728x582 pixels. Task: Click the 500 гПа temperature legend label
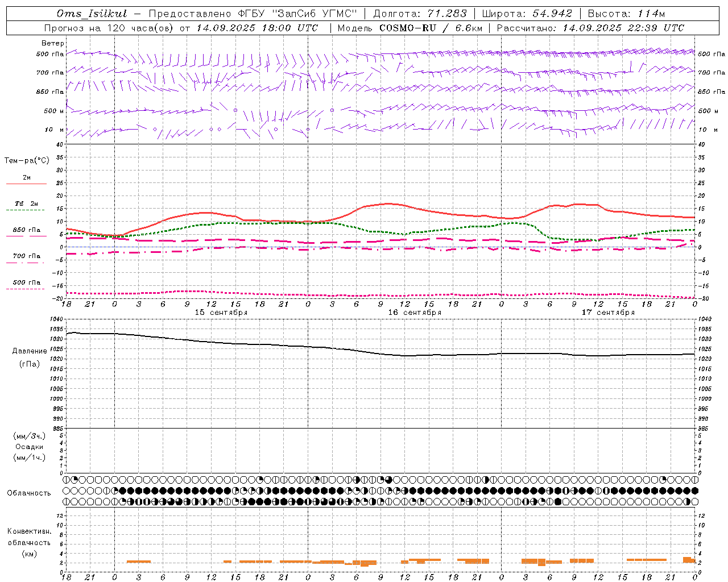click(27, 282)
